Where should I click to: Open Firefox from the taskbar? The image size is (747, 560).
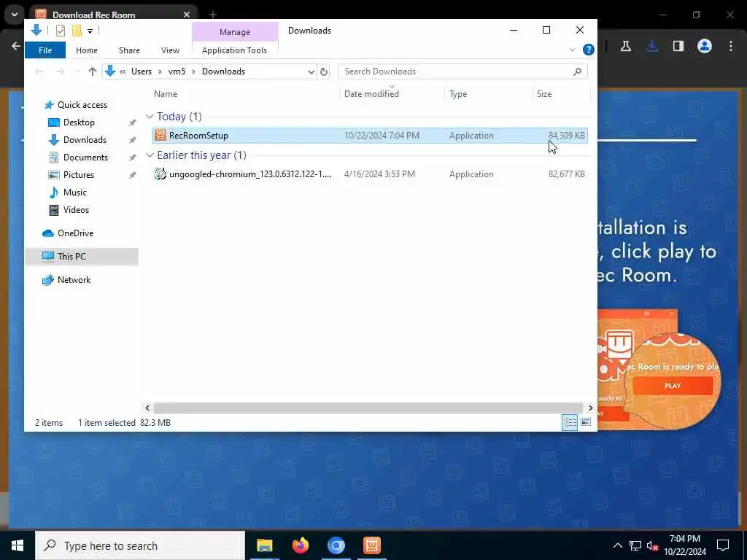(x=300, y=545)
